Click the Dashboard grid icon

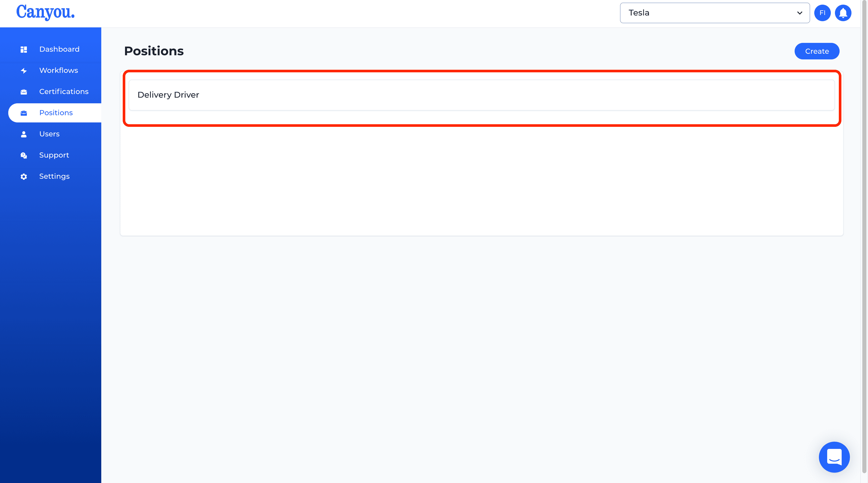coord(24,50)
